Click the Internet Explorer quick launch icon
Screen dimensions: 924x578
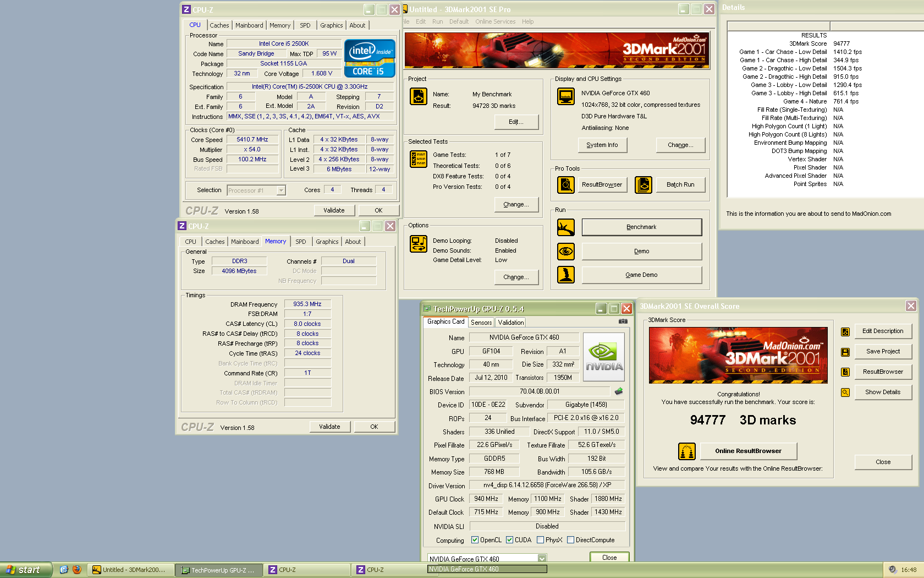click(x=64, y=570)
